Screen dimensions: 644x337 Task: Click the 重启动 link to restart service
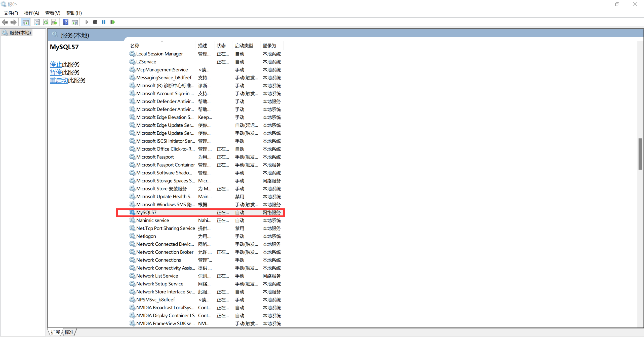[x=59, y=81]
